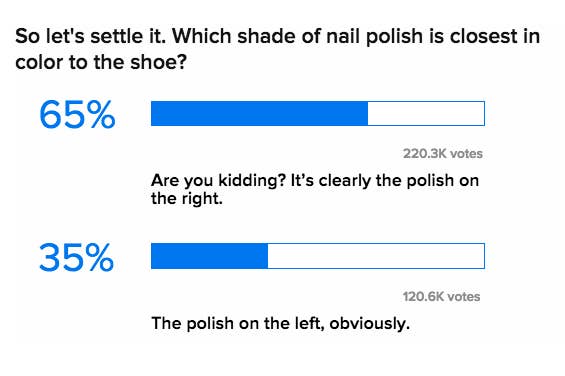Click the empty white part of the 65% bar
This screenshot has height=376, width=565.
click(x=426, y=114)
